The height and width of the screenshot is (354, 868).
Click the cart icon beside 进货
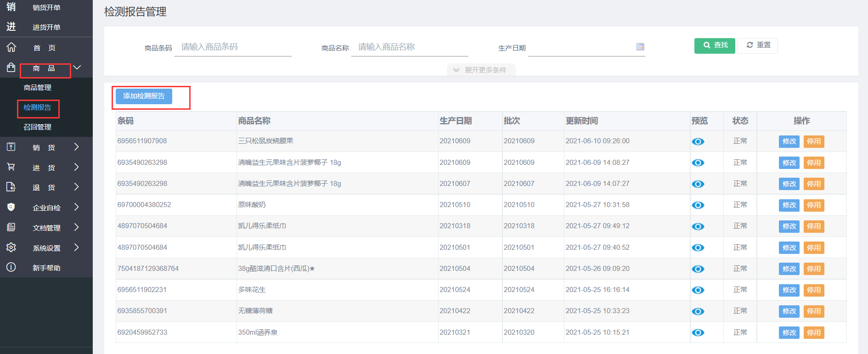(x=11, y=167)
